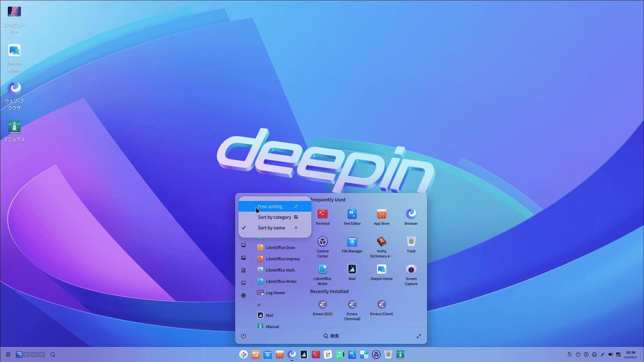Expand the tray arrow icon
The width and height of the screenshot is (644, 362).
point(586,354)
